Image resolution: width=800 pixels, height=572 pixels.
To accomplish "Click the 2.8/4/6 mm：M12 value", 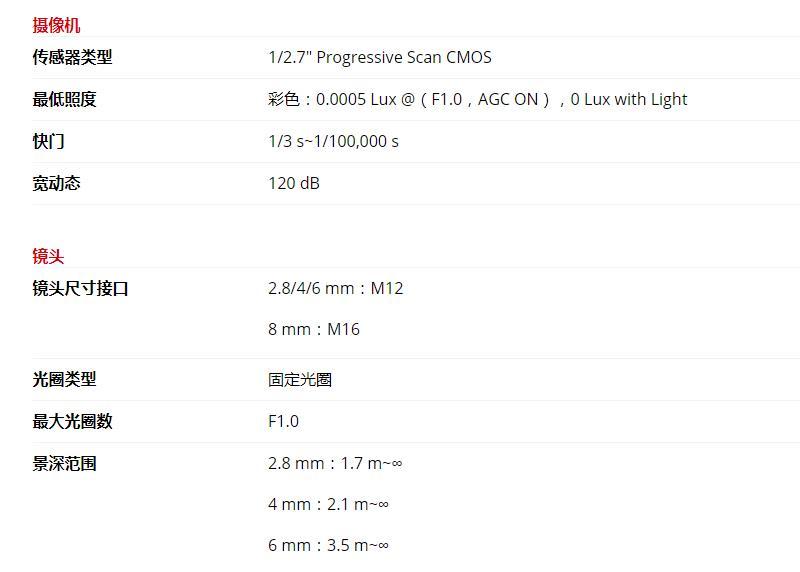I will (x=336, y=288).
